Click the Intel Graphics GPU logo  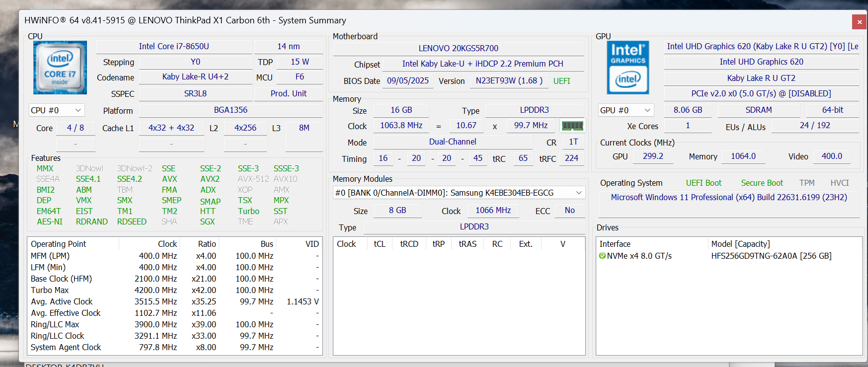[x=628, y=68]
